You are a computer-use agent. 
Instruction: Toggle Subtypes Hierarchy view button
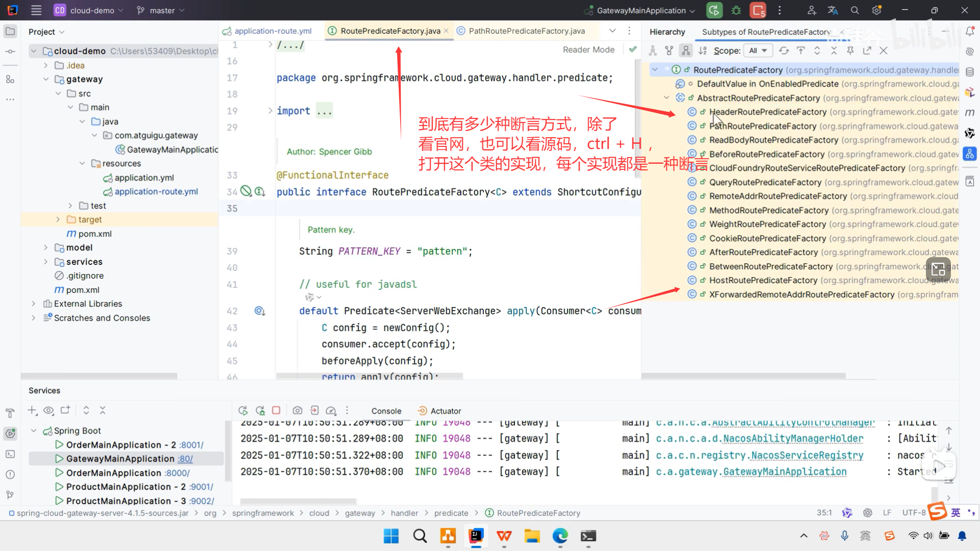click(685, 51)
